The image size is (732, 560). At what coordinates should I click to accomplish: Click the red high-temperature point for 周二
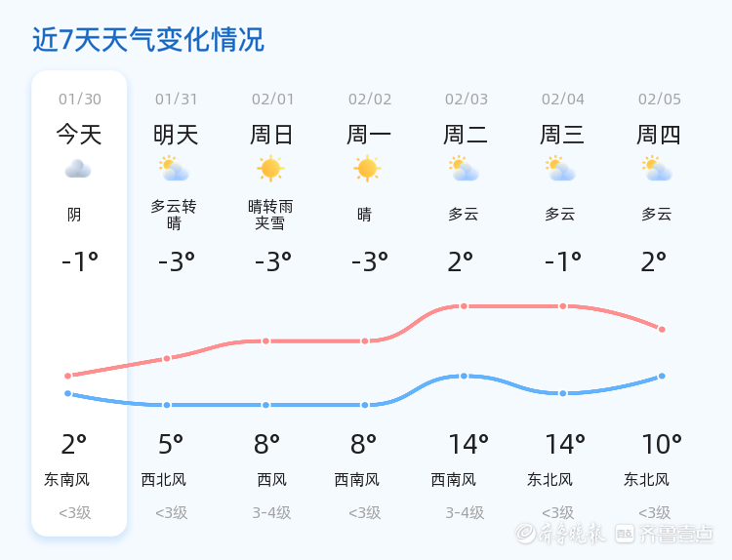pyautogui.click(x=464, y=306)
